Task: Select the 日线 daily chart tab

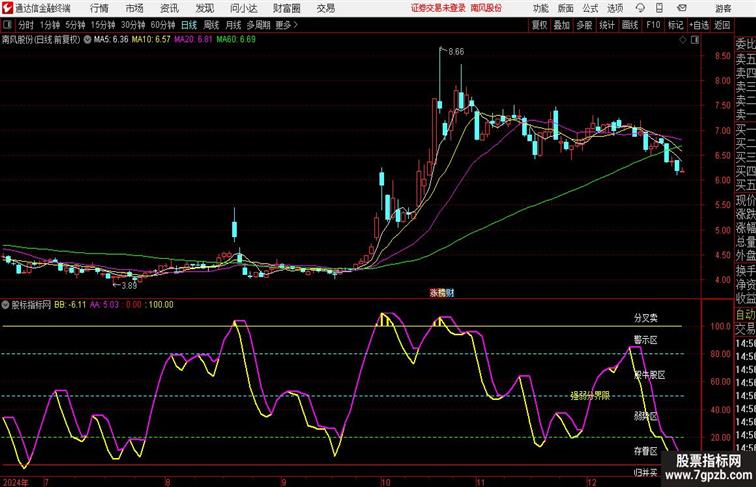Action: click(189, 25)
